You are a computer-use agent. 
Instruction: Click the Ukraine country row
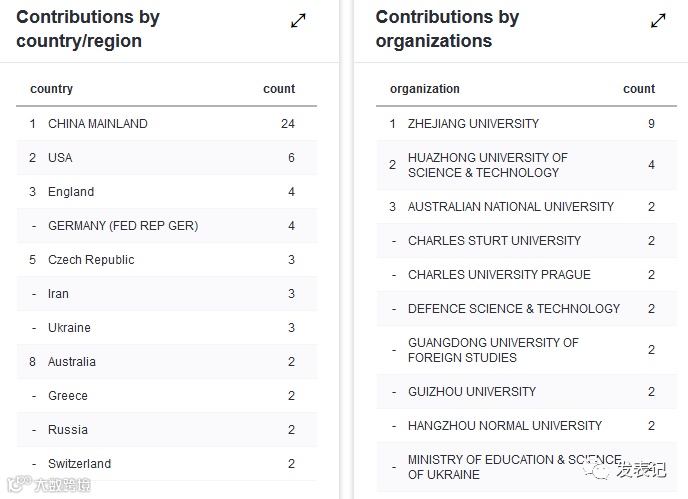point(69,328)
